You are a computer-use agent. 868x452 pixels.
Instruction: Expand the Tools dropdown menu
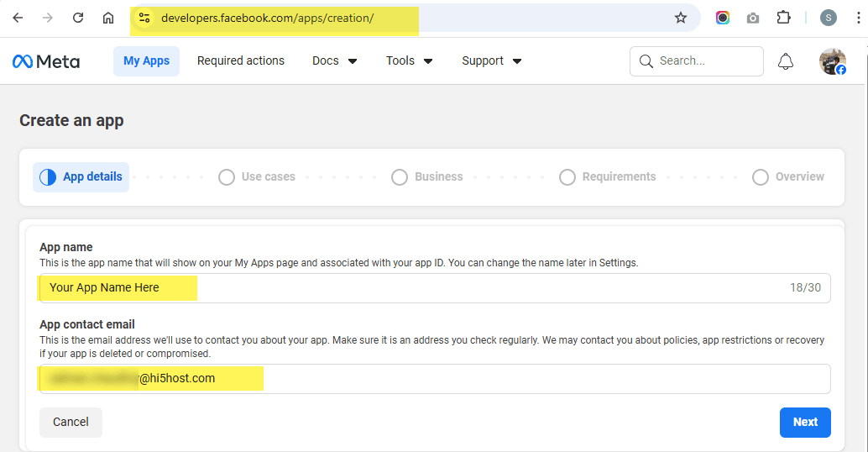409,61
